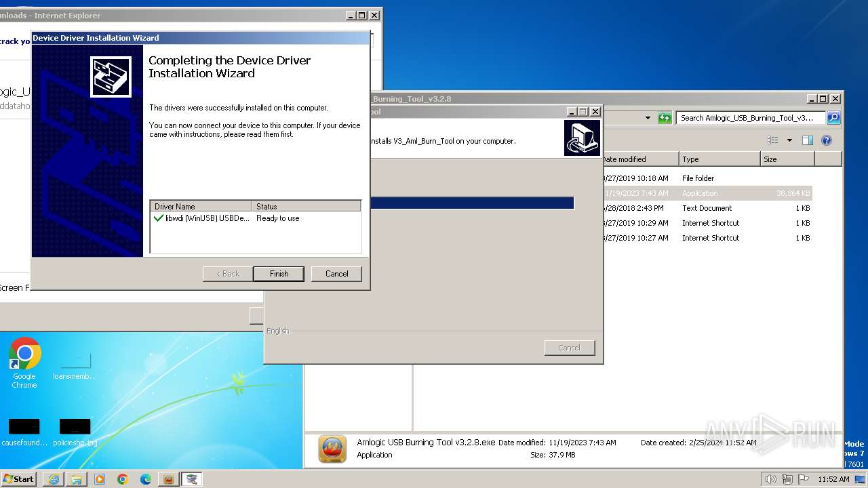The image size is (868, 488).
Task: Minimize the Burn Tool installer window
Action: (572, 111)
